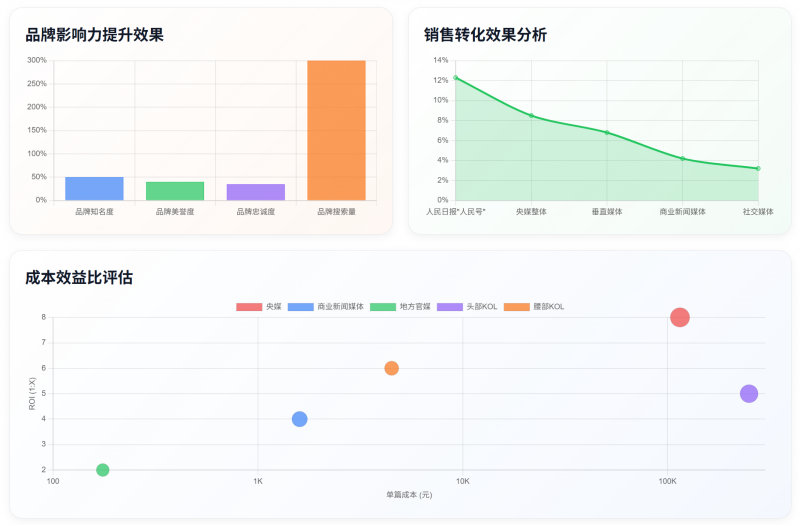Click the purple bubble at ROI 5
Image resolution: width=800 pixels, height=525 pixels.
749,394
